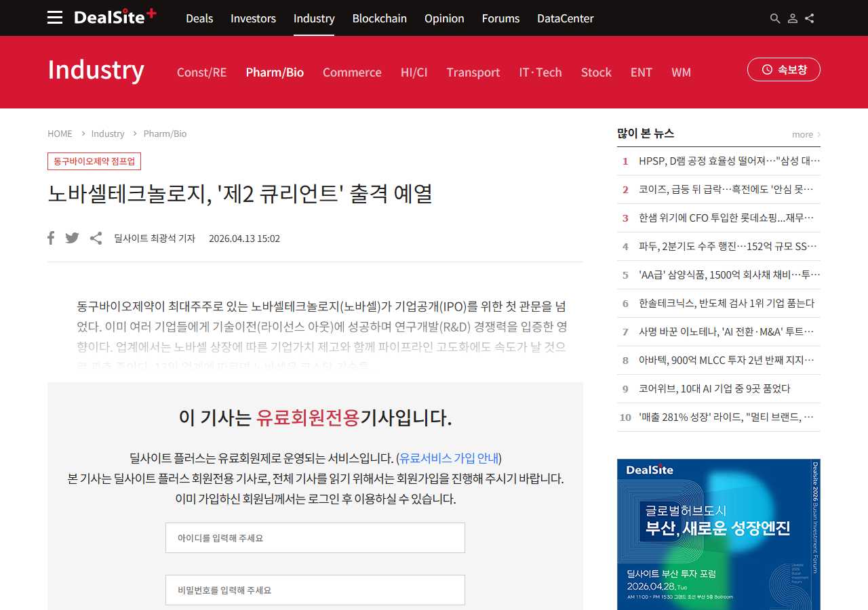
Task: Share article on Facebook
Action: pos(51,238)
